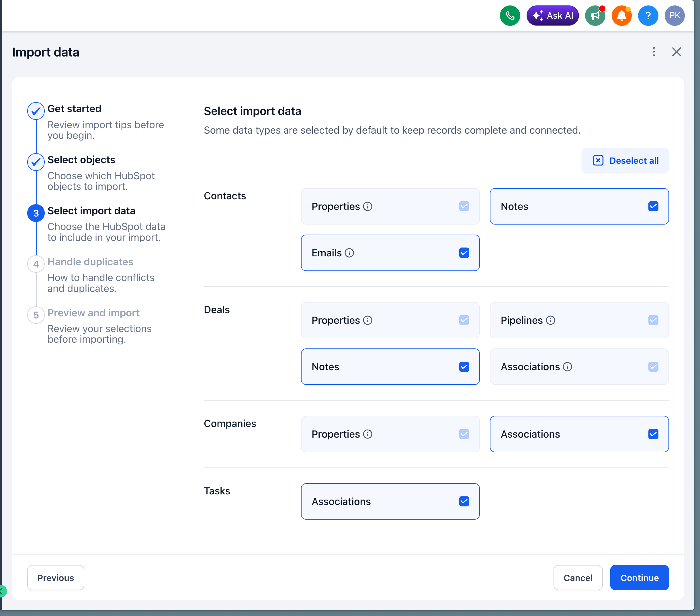700x616 pixels.
Task: Open the help question mark icon
Action: 648,15
